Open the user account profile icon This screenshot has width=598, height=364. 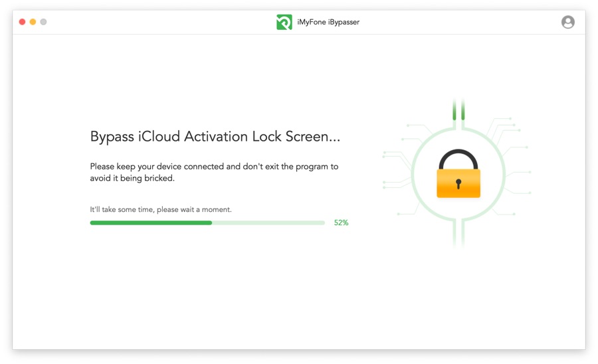click(567, 22)
